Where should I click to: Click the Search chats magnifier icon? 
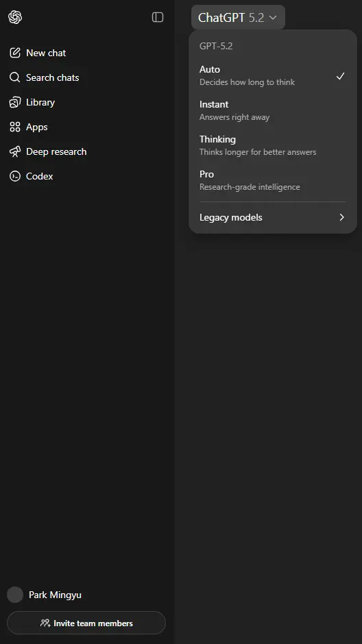15,77
